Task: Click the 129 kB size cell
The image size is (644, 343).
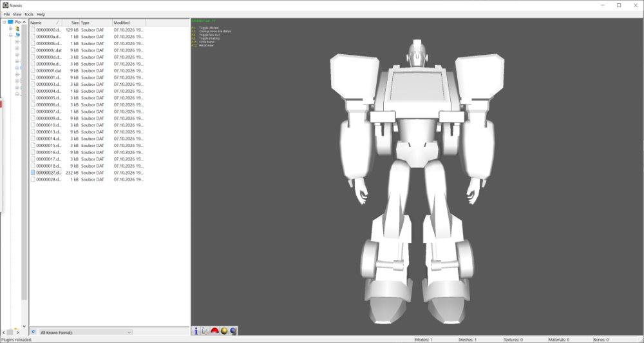Action: tap(72, 30)
